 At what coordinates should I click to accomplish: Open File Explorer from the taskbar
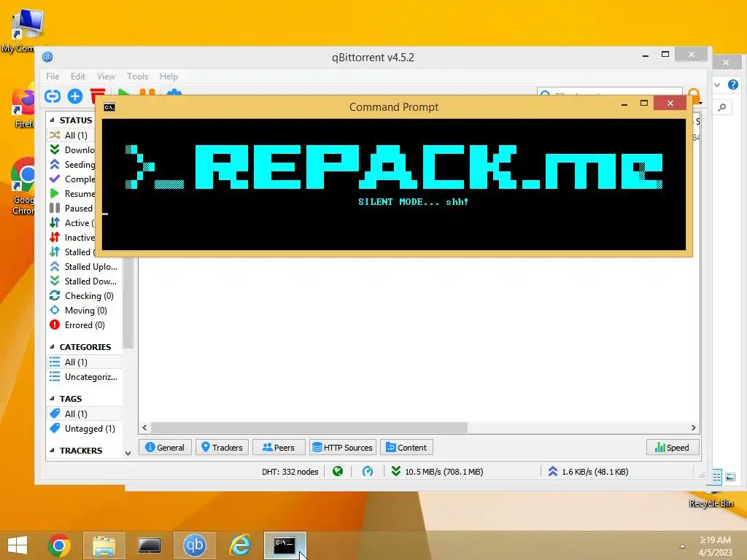click(x=104, y=545)
